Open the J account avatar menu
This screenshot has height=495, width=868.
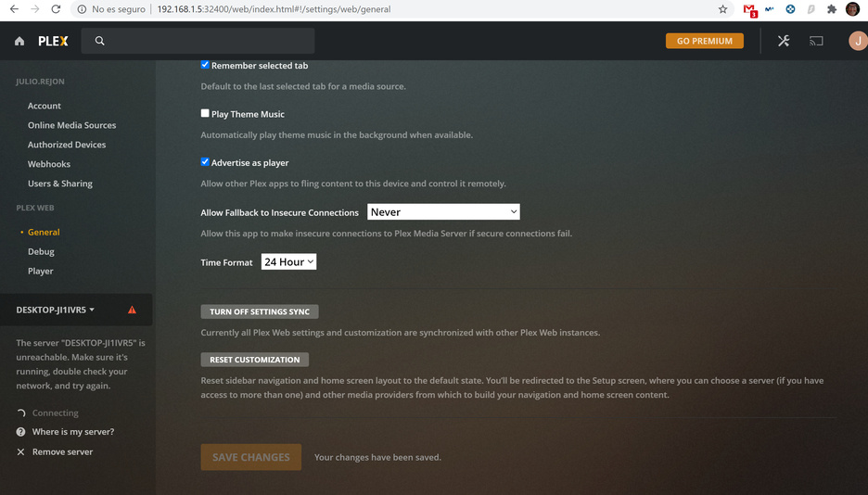tap(858, 41)
